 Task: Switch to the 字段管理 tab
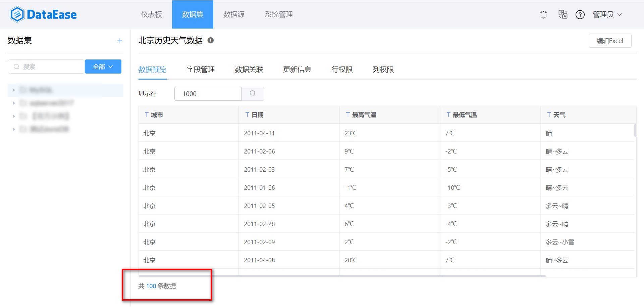[201, 70]
